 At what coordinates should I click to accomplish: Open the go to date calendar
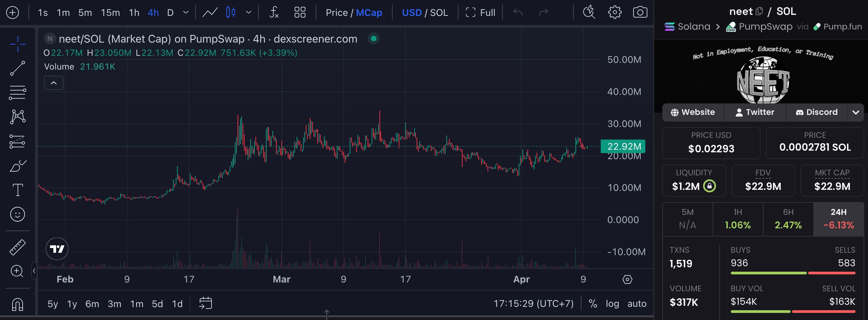205,303
